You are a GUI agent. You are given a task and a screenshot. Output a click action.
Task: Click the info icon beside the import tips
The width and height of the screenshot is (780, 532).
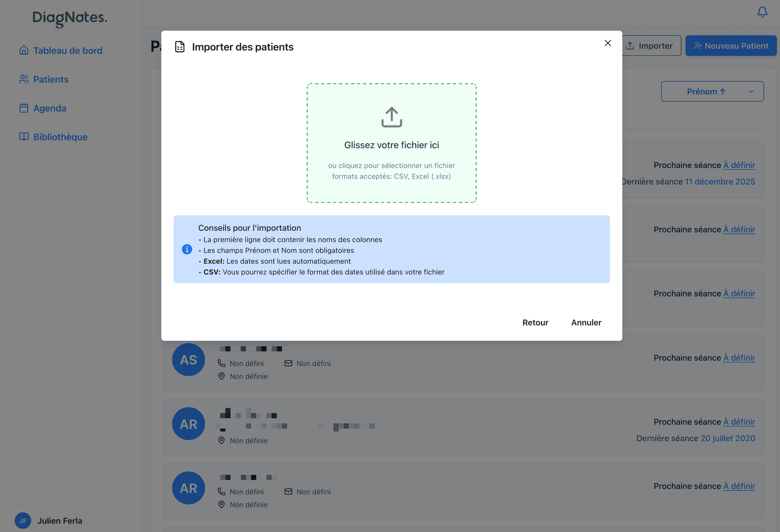[x=187, y=249]
